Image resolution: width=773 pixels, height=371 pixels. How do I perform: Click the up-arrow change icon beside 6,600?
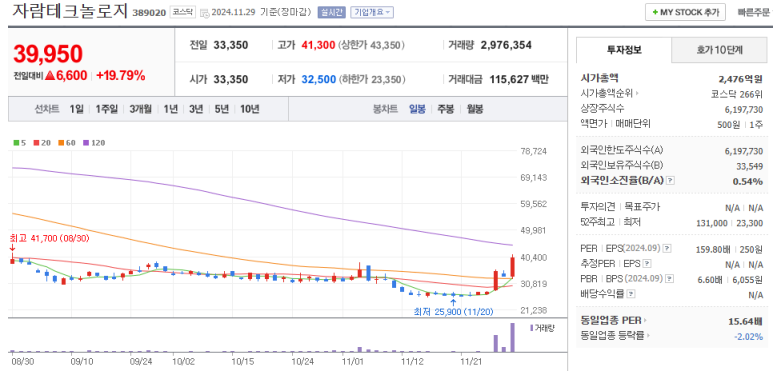[50, 76]
